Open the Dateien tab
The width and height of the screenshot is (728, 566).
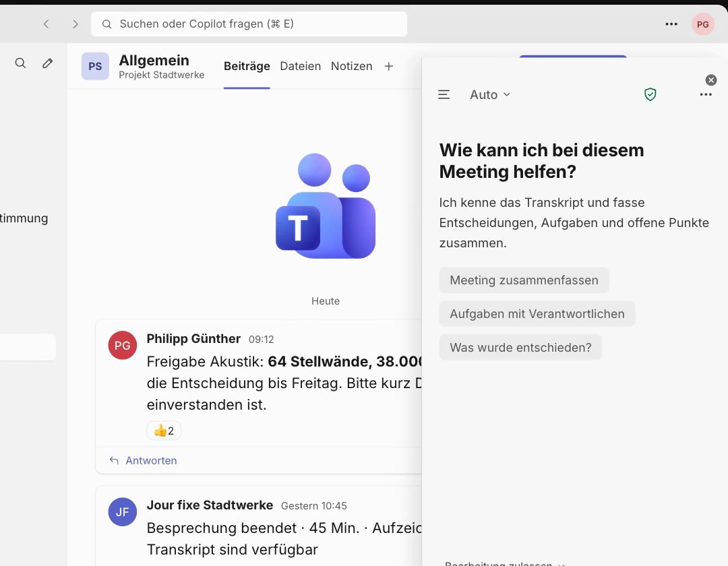coord(301,66)
